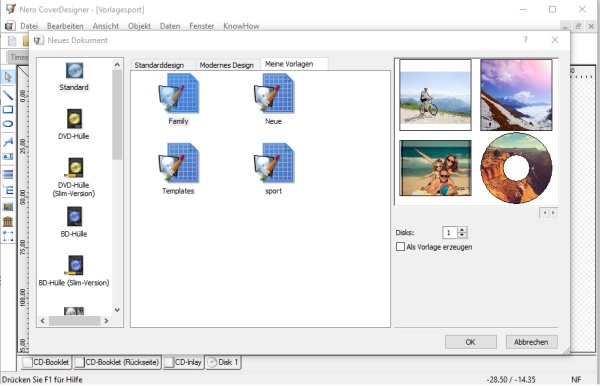This screenshot has width=600, height=387.
Task: Select the Line drawing tool
Action: click(8, 95)
